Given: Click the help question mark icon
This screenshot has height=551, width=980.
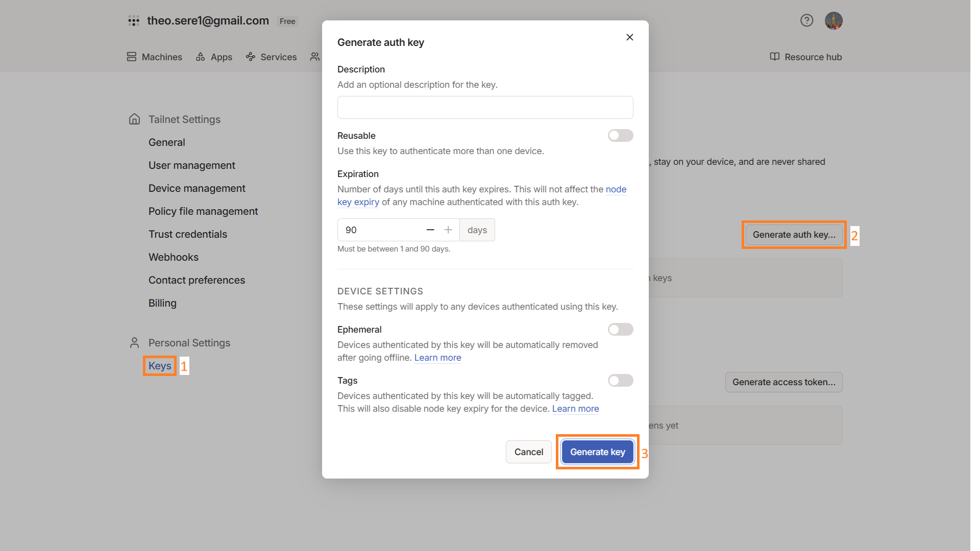Looking at the screenshot, I should click(x=806, y=20).
